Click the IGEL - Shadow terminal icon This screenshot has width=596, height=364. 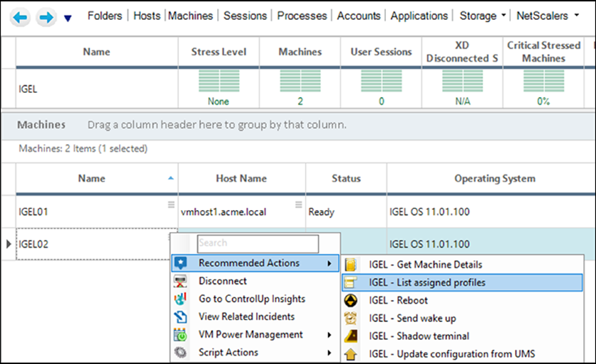[351, 336]
